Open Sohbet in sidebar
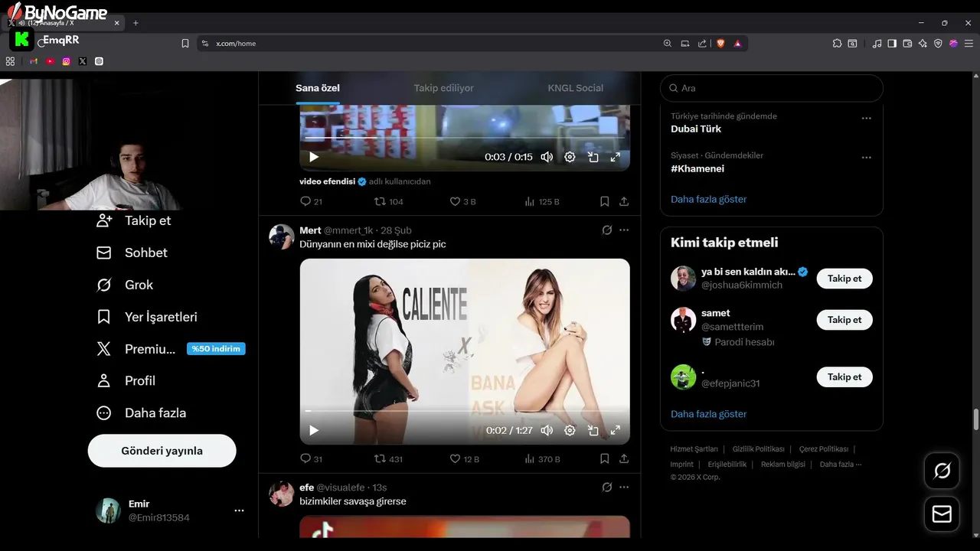 pyautogui.click(x=132, y=253)
